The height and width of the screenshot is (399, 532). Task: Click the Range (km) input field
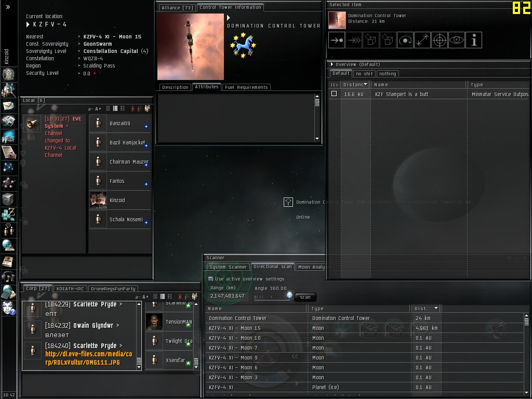(x=228, y=296)
